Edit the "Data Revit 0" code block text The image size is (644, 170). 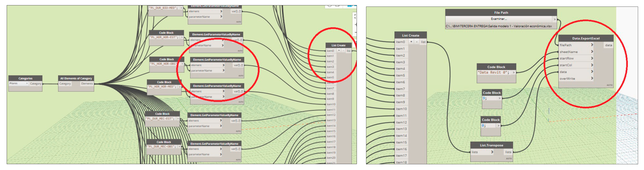pos(493,73)
